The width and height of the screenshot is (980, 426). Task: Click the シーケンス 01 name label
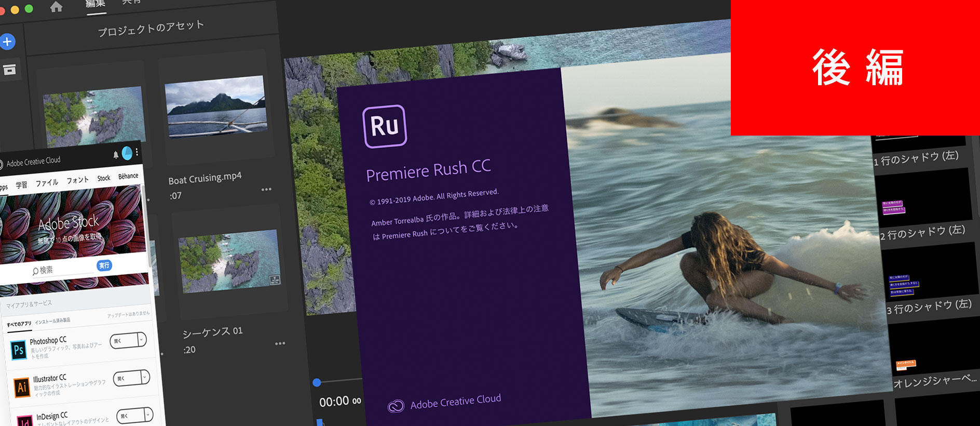[212, 332]
